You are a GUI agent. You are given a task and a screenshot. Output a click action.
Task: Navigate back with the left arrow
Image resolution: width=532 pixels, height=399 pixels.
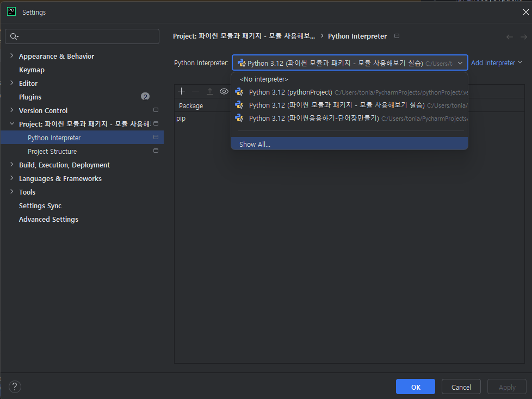click(510, 36)
